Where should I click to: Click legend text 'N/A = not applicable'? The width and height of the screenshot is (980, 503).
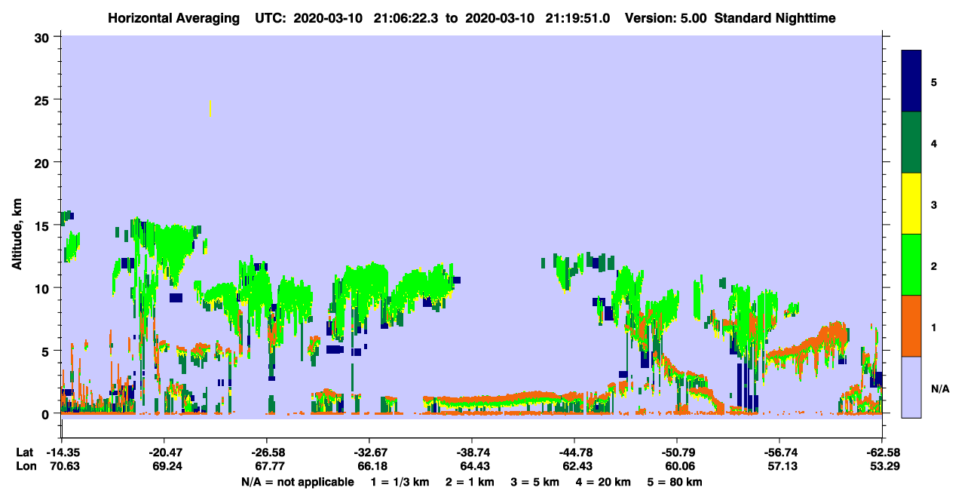click(x=297, y=482)
